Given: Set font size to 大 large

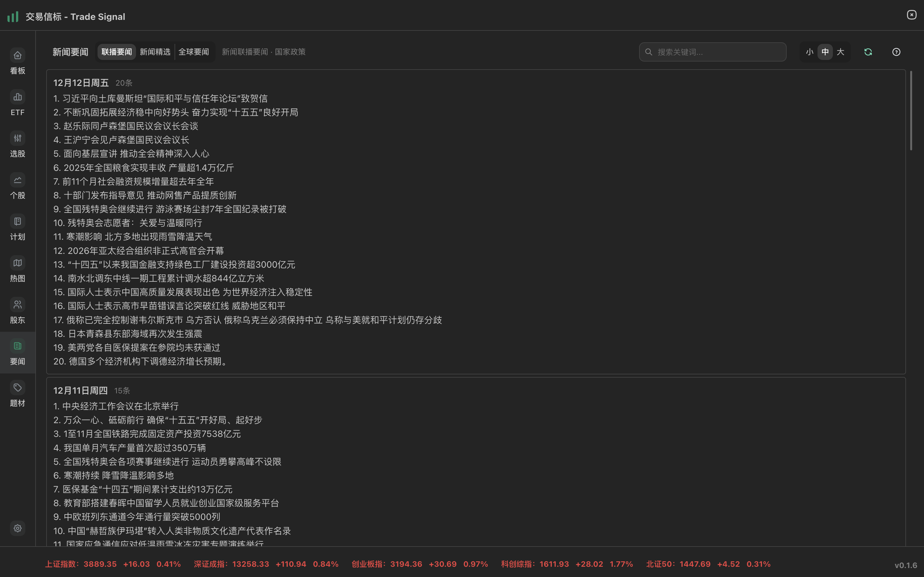Looking at the screenshot, I should 840,52.
